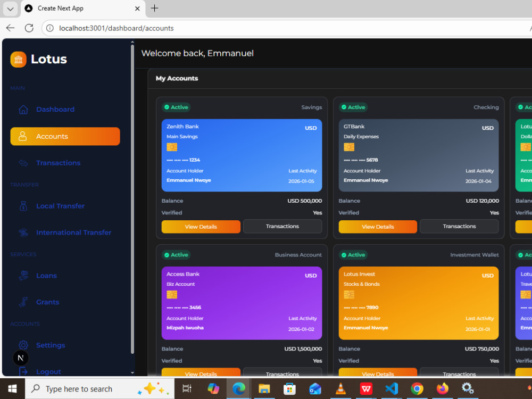Click the Welcome back, Emmanuel heading
This screenshot has height=399, width=532.
click(x=197, y=53)
